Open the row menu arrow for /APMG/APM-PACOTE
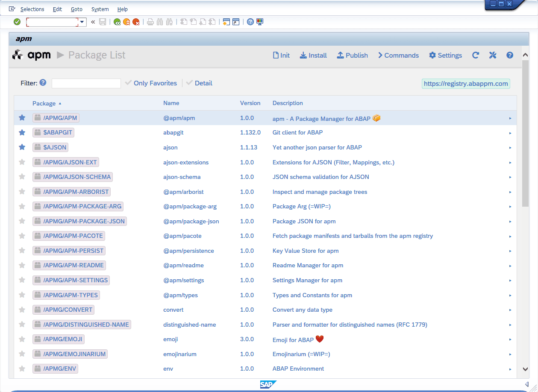The width and height of the screenshot is (538, 392). click(x=510, y=236)
